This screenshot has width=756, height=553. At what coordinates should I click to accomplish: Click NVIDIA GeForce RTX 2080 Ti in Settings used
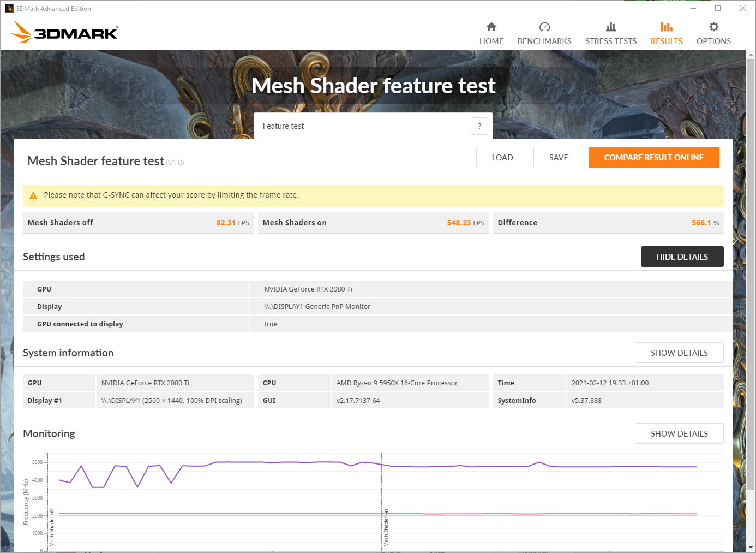tap(308, 289)
